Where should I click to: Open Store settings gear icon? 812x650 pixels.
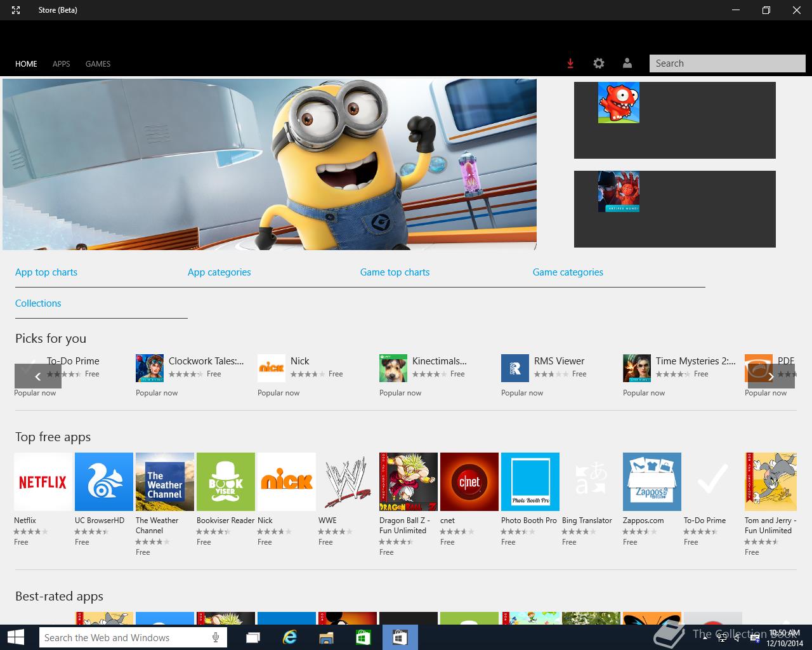coord(599,63)
